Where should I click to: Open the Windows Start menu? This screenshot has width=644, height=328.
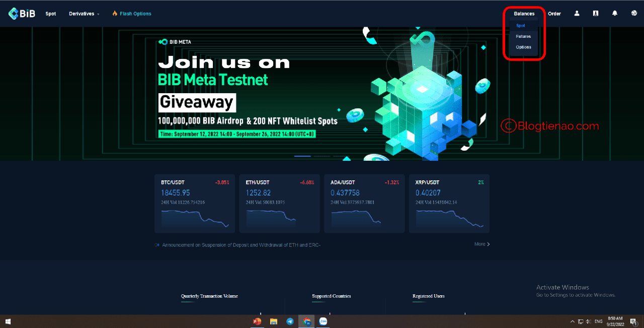(8, 321)
